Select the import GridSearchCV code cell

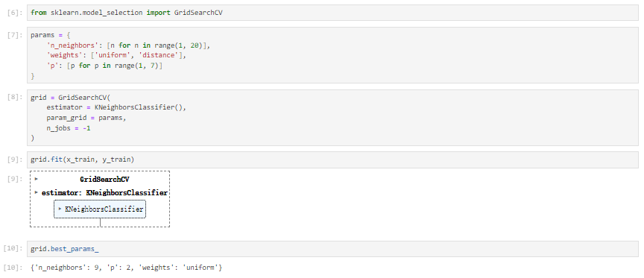(x=332, y=13)
